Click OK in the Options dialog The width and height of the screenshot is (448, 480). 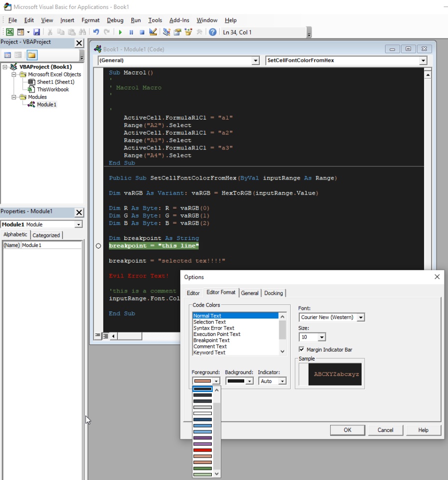[x=348, y=430]
